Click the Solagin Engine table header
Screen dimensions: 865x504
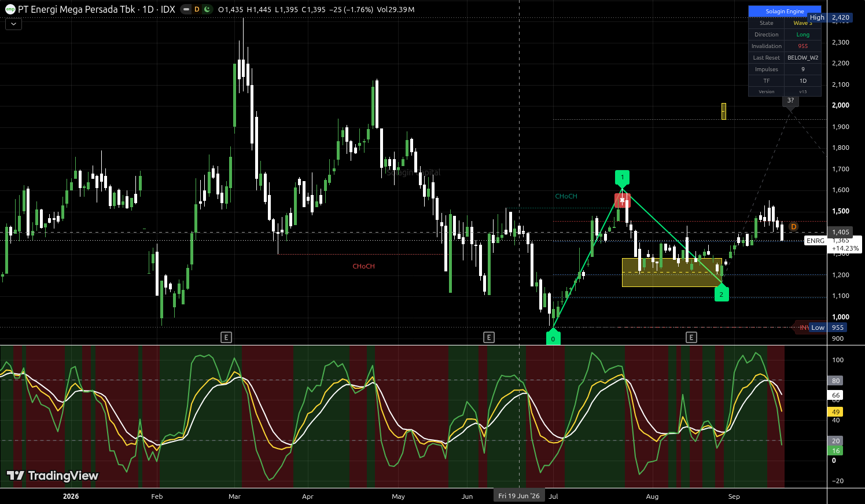[785, 11]
